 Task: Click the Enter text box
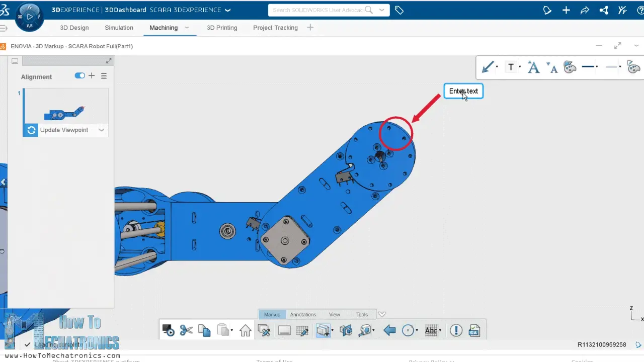click(x=463, y=91)
